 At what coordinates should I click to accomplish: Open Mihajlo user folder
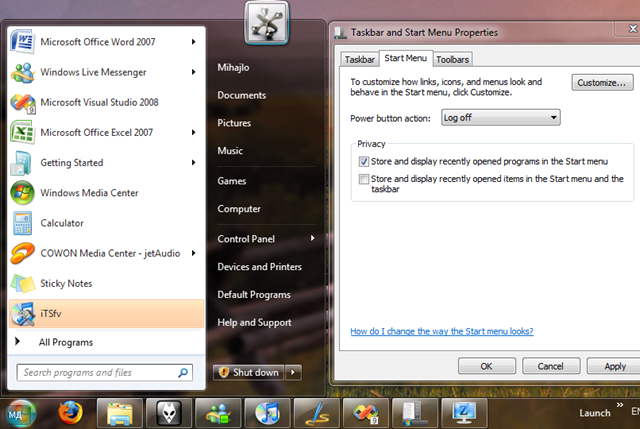click(233, 67)
